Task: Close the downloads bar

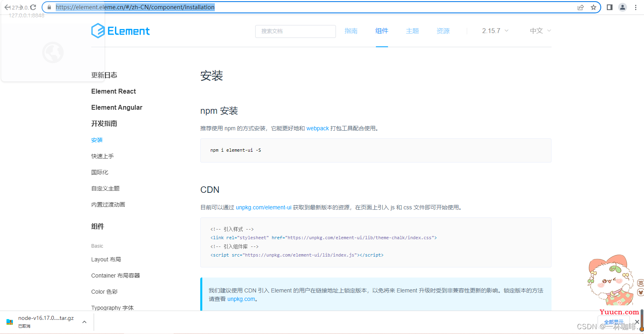Action: tap(637, 322)
